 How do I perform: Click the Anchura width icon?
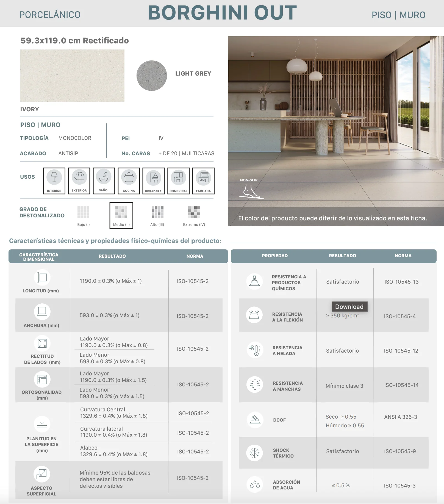click(42, 312)
